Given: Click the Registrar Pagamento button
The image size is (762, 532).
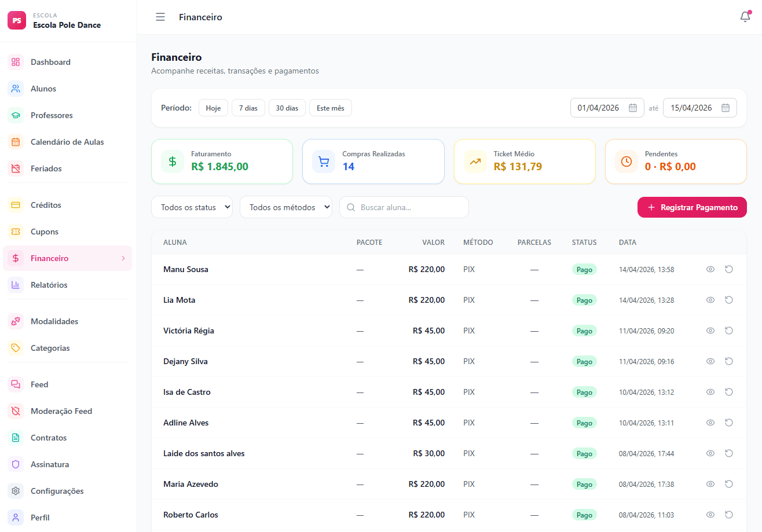Looking at the screenshot, I should pyautogui.click(x=692, y=207).
